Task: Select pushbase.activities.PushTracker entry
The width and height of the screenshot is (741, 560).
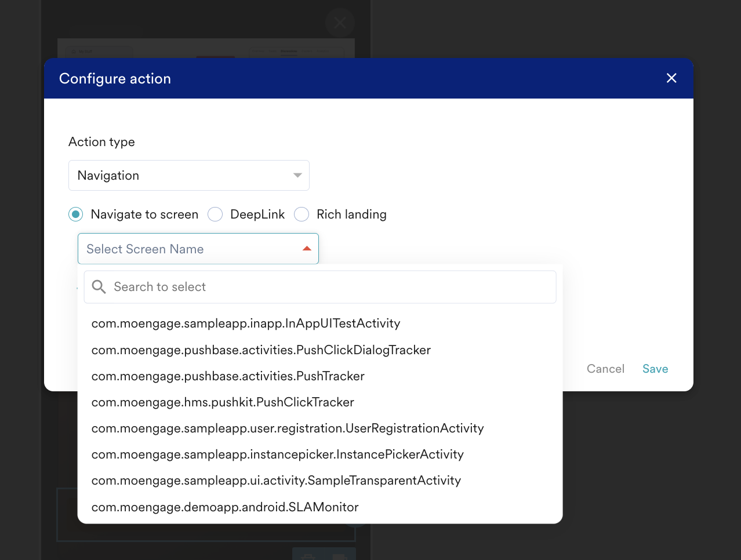Action: [320, 376]
